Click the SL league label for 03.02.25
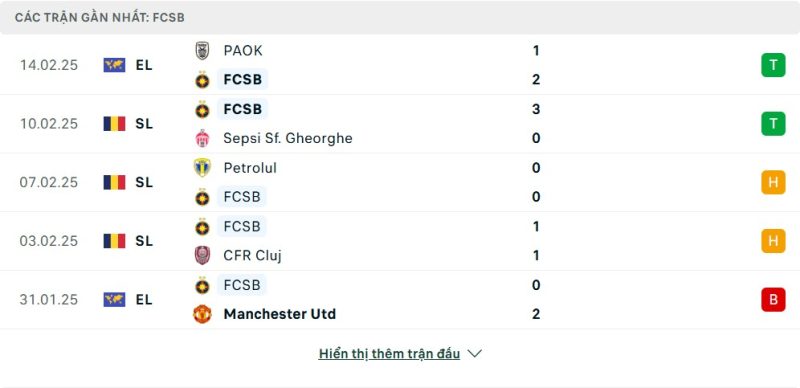Viewport: 800px width, 388px height. click(144, 241)
